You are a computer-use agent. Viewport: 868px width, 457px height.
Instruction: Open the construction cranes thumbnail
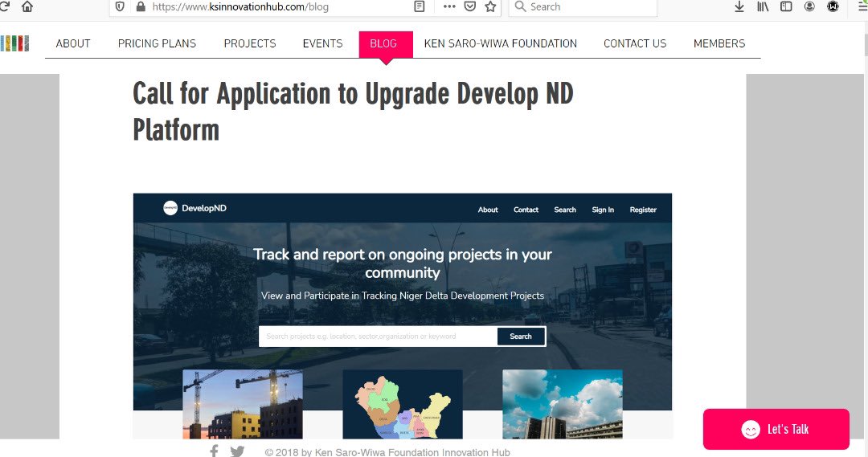point(243,405)
